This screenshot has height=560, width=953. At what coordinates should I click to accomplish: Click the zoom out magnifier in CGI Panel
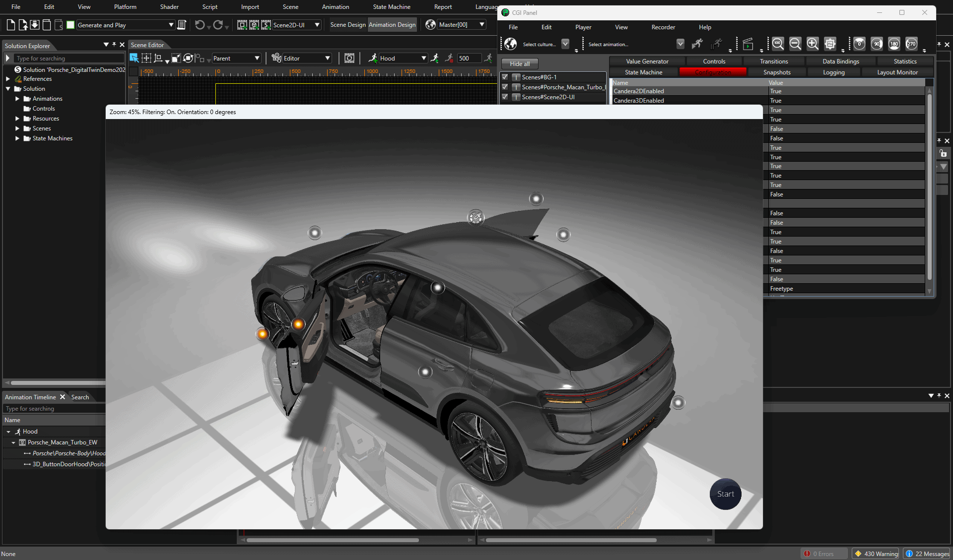click(795, 44)
